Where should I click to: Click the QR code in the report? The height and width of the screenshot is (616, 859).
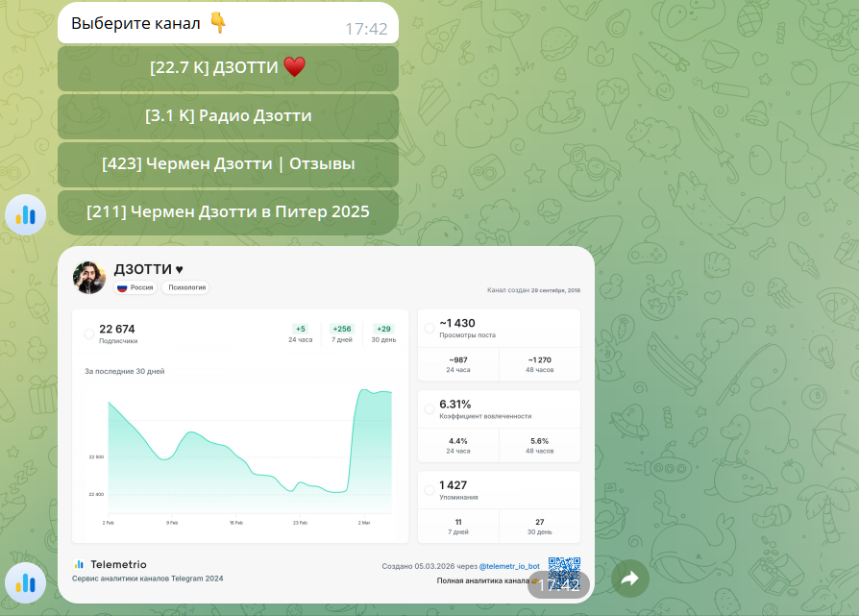(x=564, y=574)
